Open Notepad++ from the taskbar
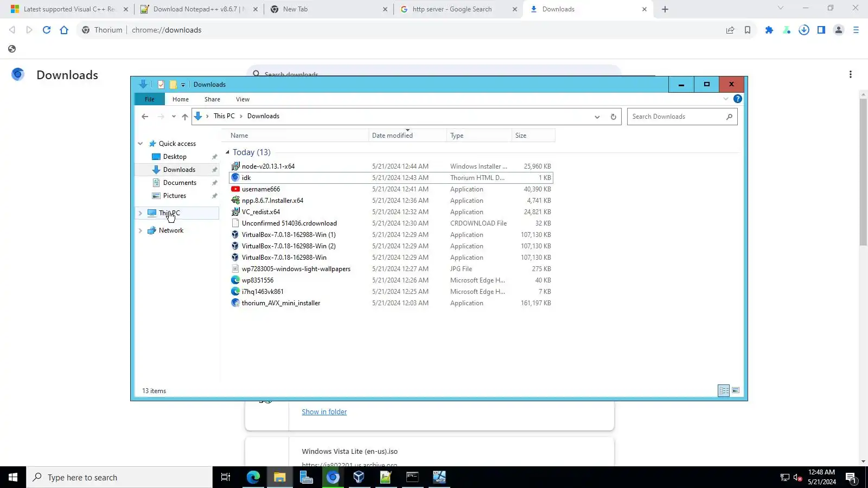The height and width of the screenshot is (488, 868). point(386,477)
